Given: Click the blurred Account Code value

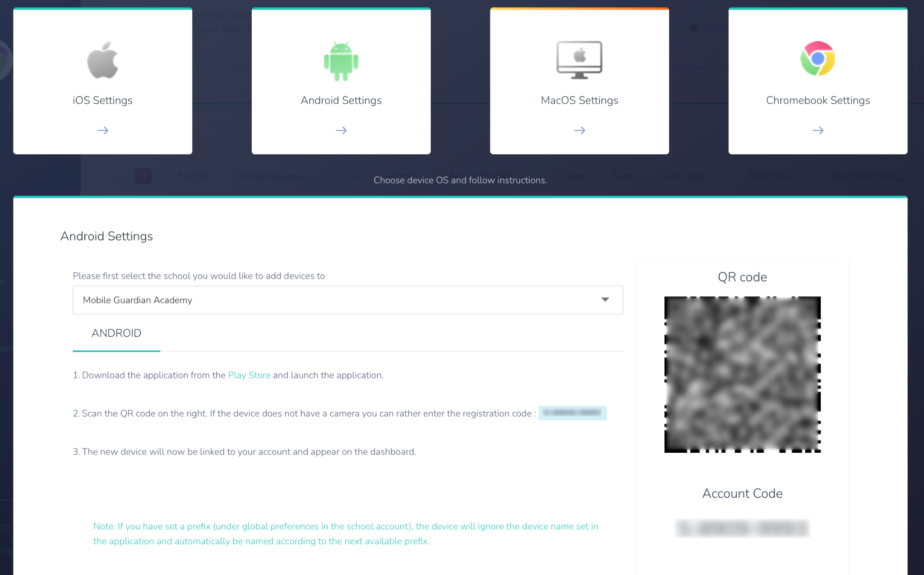Looking at the screenshot, I should [742, 528].
